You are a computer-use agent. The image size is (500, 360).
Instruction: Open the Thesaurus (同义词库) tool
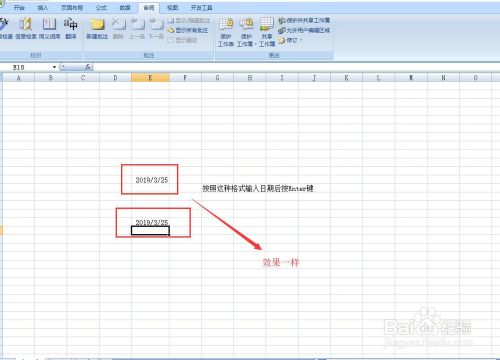[49, 28]
